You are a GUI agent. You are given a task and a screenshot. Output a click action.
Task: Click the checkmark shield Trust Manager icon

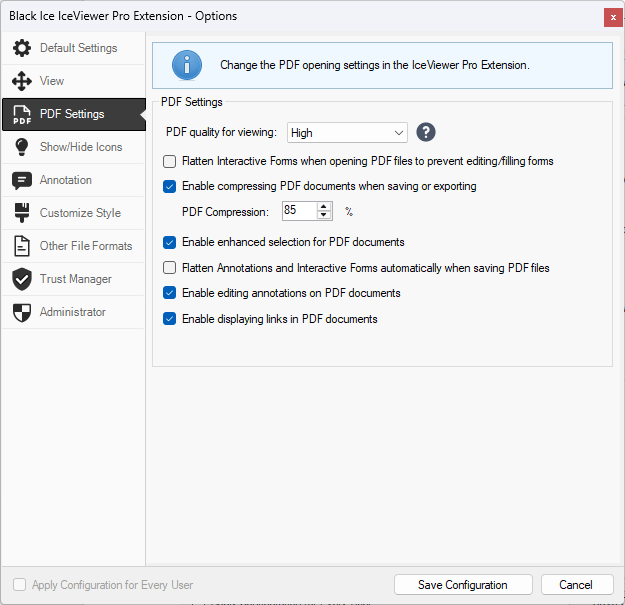tap(22, 279)
